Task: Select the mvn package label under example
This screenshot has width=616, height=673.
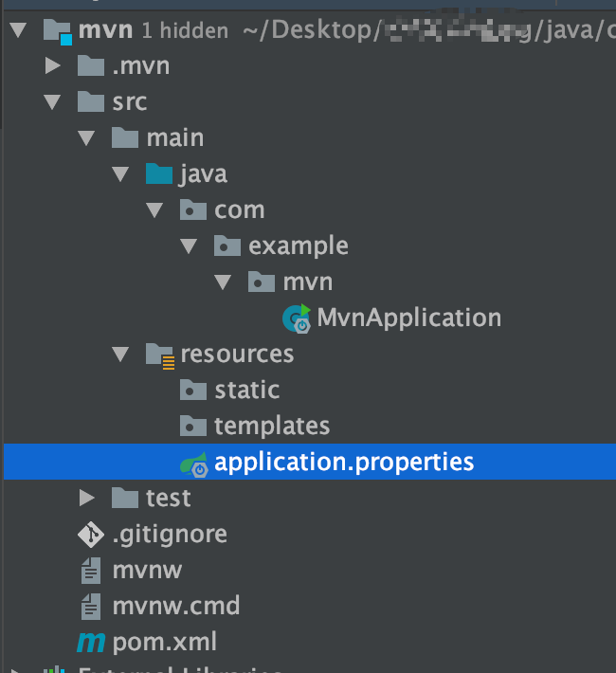Action: coord(308,282)
